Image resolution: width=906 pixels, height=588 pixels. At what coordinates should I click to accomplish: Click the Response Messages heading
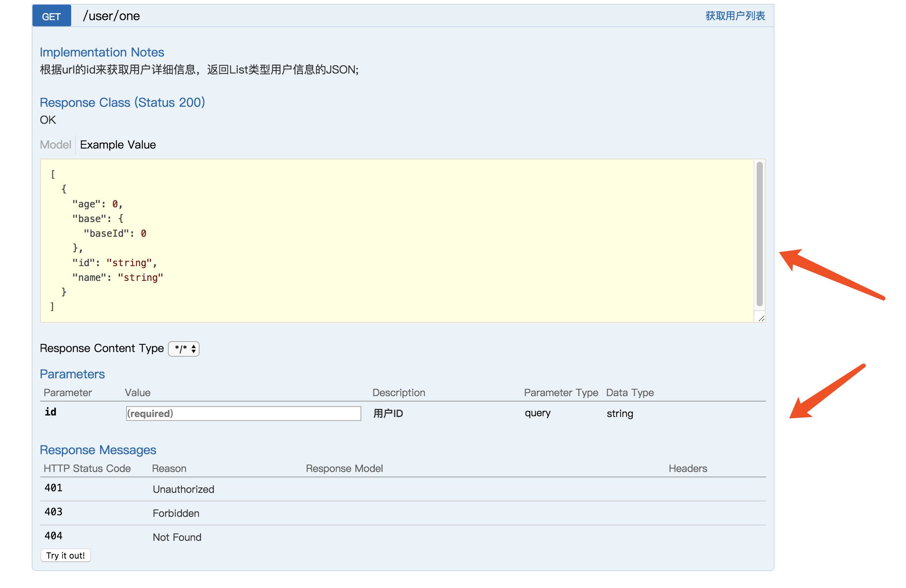click(98, 450)
